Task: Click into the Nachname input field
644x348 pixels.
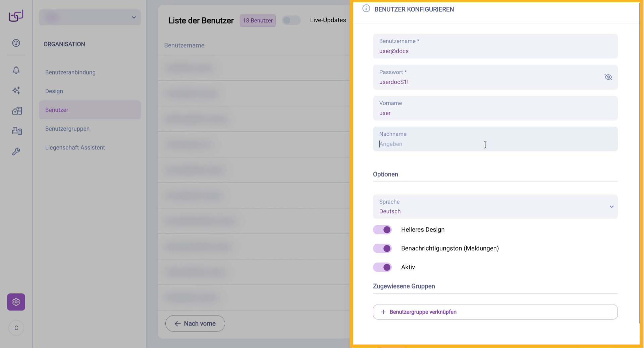Action: (x=495, y=144)
